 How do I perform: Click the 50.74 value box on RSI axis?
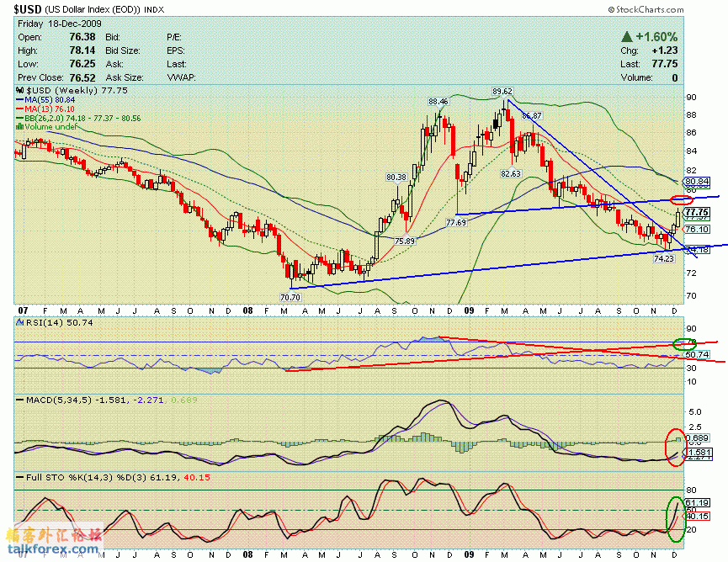click(x=696, y=354)
